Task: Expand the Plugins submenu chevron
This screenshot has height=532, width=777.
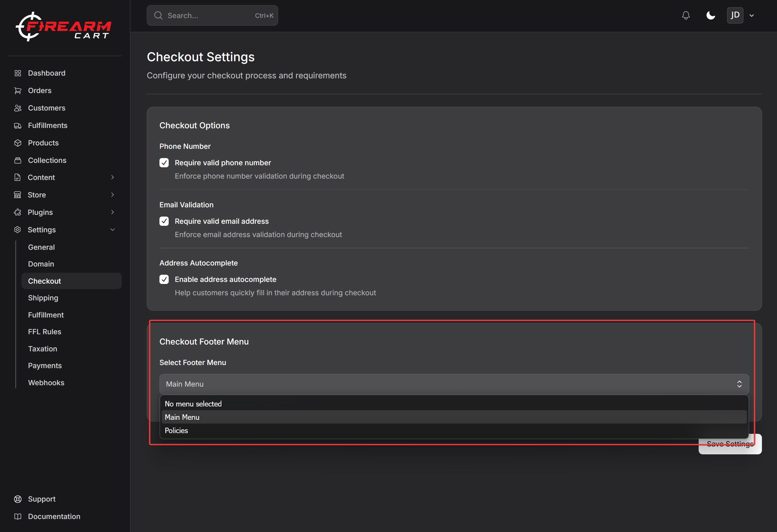Action: (x=113, y=212)
